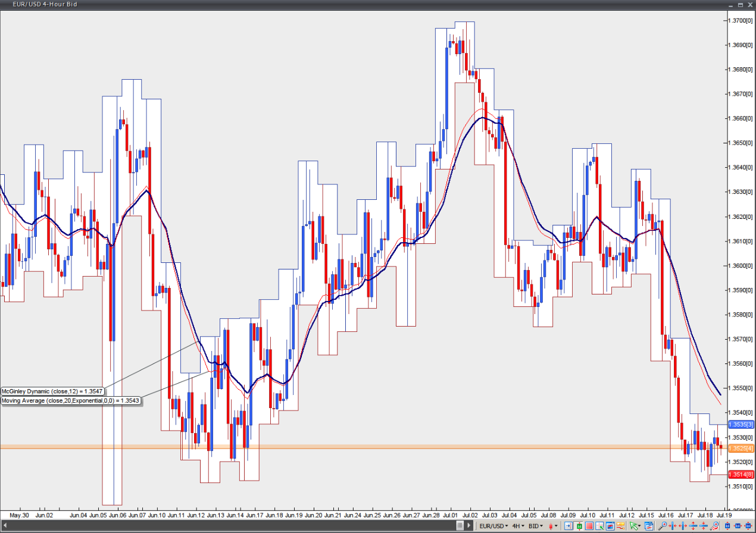Click the fit chart both directions icon
756x533 pixels.
point(748,526)
